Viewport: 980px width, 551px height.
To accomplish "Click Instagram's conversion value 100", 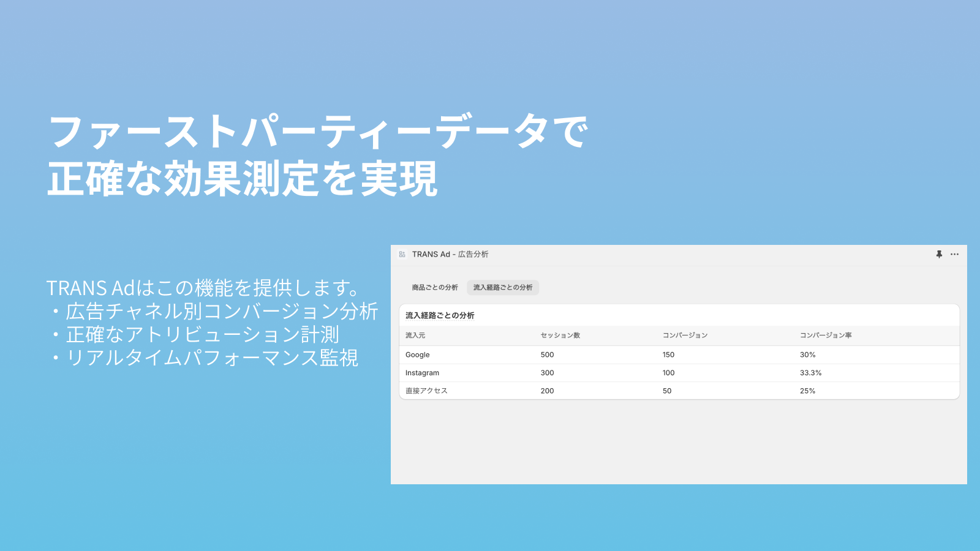I will click(669, 373).
